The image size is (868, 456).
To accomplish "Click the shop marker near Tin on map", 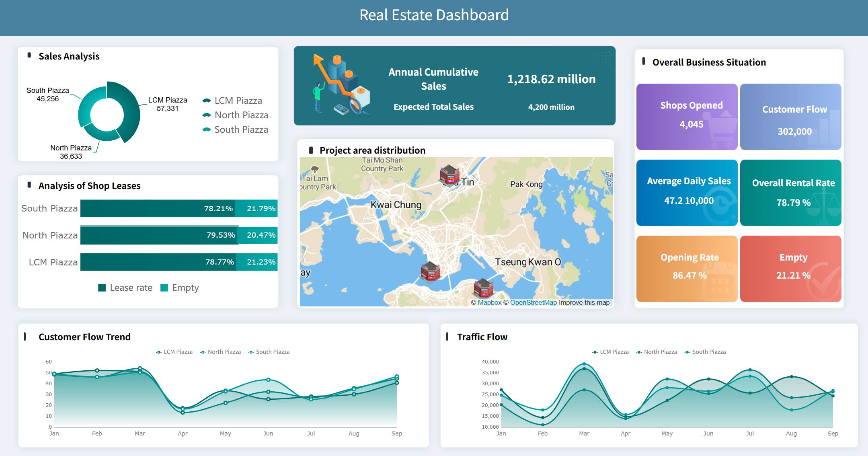I will (449, 175).
